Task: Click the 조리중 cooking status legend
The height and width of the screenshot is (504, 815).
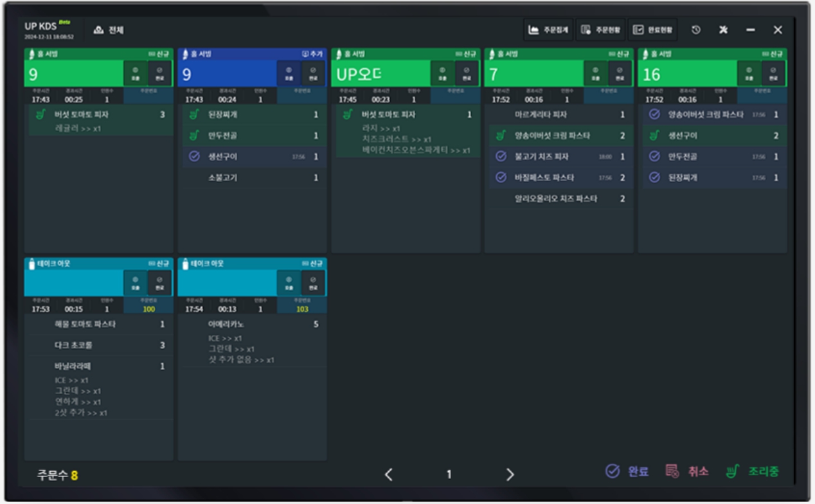Action: pos(752,472)
